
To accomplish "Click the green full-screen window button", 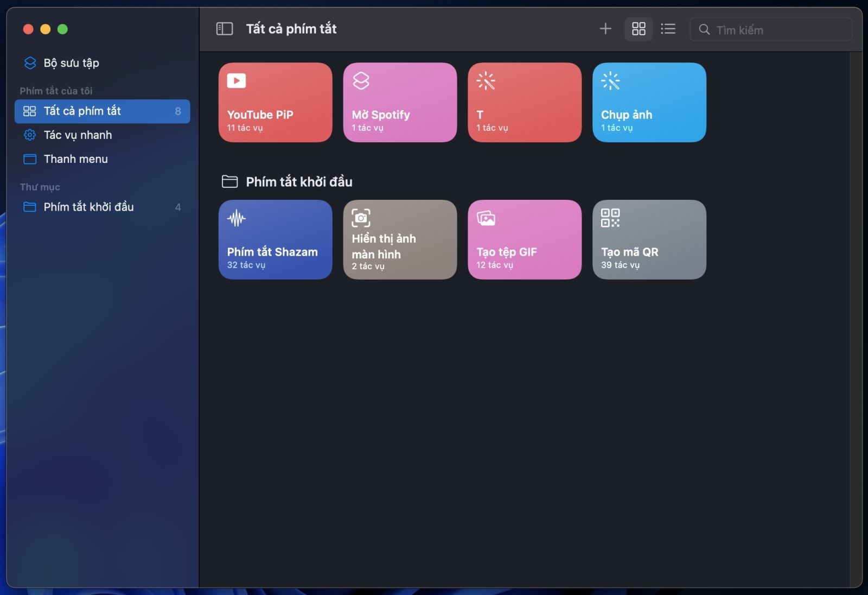I will pyautogui.click(x=63, y=29).
